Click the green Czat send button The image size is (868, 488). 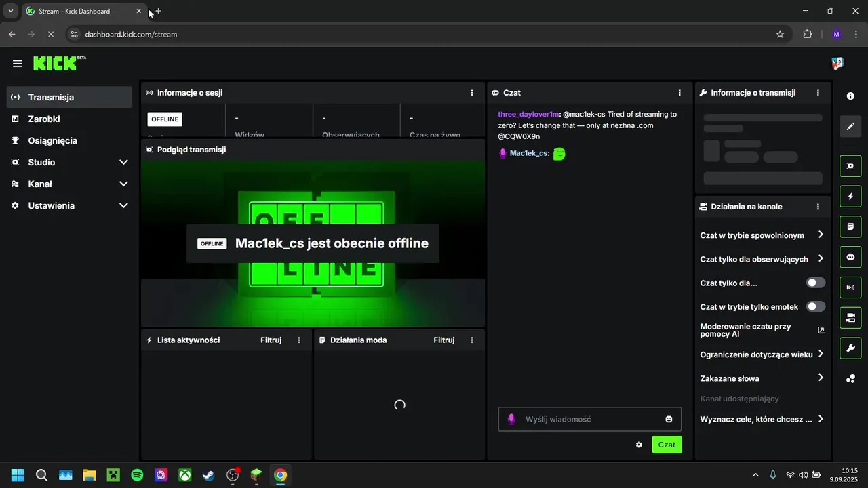point(667,445)
